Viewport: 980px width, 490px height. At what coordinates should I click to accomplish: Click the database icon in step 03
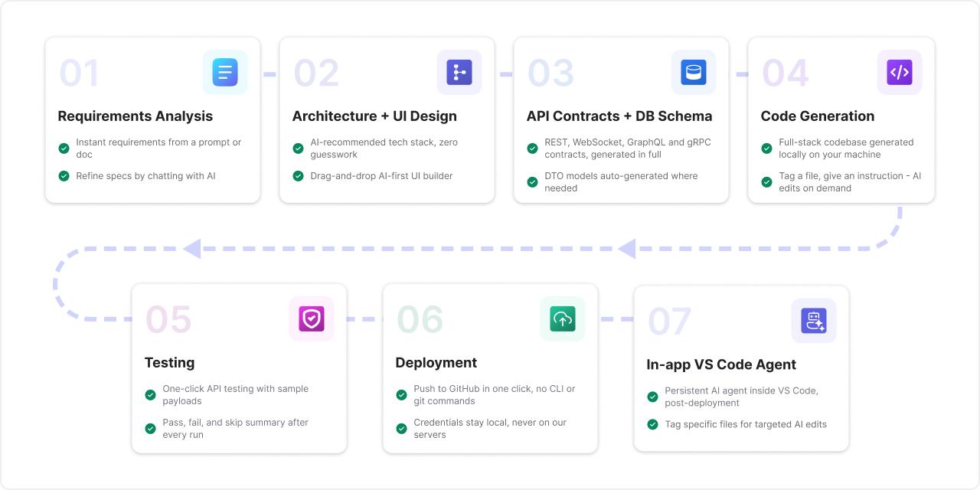tap(694, 73)
